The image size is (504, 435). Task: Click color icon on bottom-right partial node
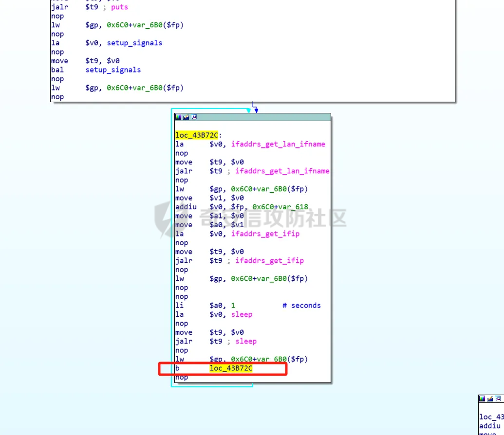(x=483, y=399)
